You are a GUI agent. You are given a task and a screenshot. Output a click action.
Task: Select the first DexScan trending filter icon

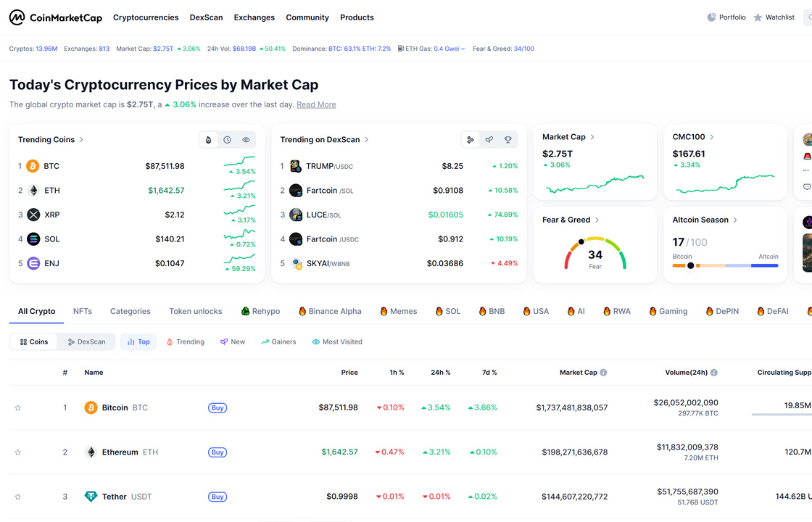471,140
